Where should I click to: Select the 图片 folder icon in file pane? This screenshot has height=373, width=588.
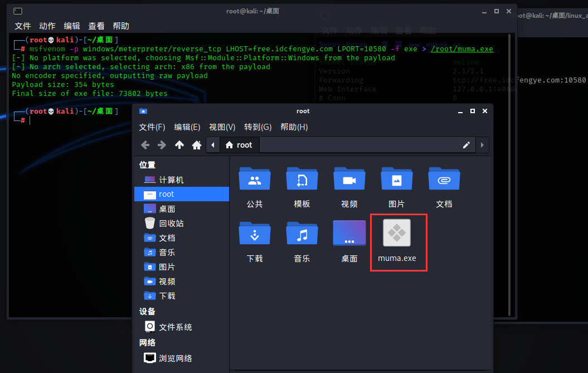[x=396, y=179]
